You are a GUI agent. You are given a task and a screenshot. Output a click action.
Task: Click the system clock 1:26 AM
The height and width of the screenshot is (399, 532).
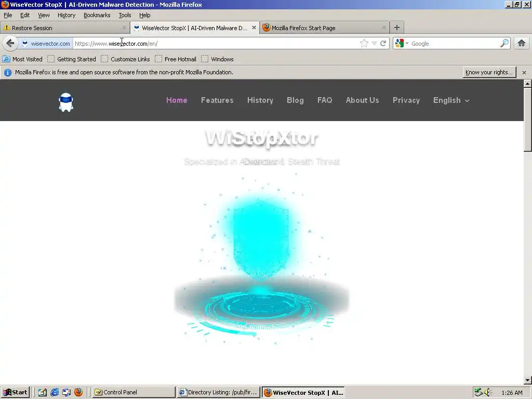512,393
